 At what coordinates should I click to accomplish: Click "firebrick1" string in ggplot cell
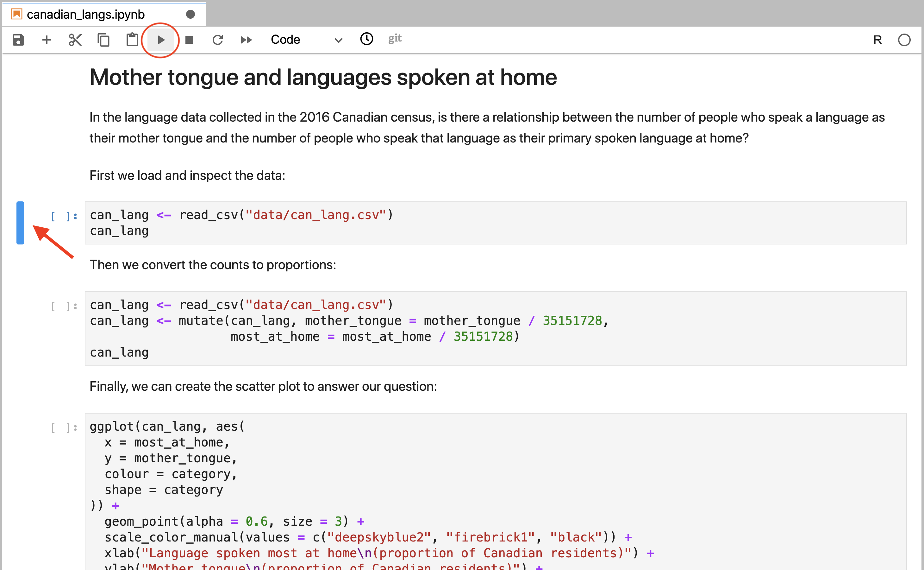[490, 537]
